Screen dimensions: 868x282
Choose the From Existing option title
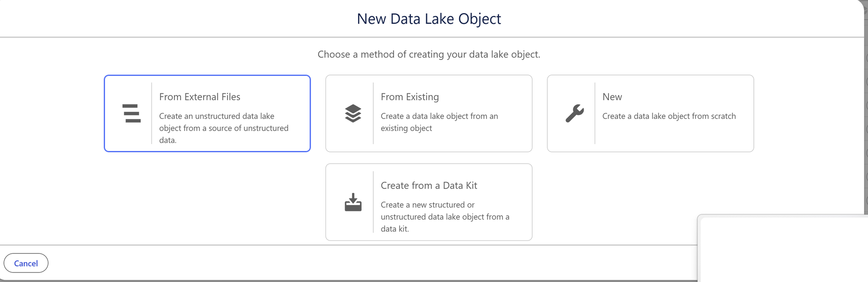pyautogui.click(x=410, y=97)
